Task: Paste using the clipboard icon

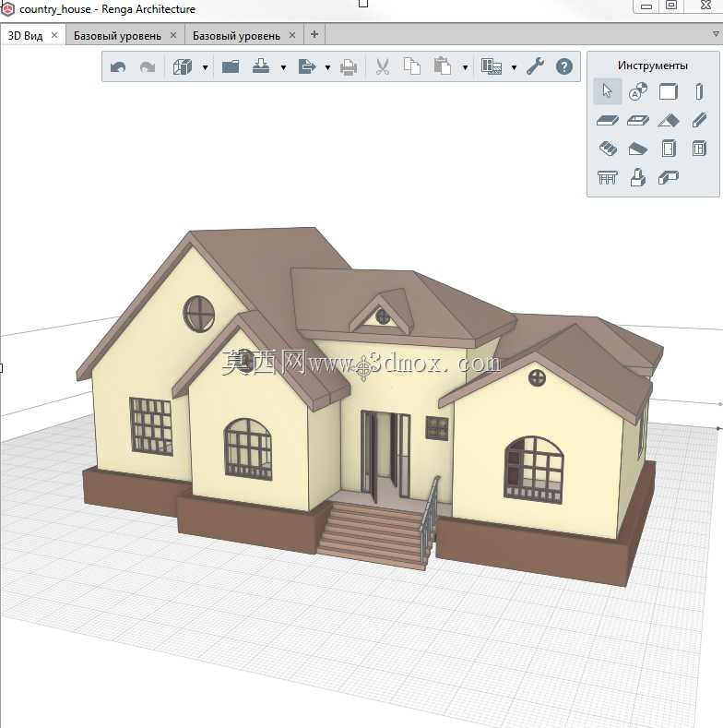Action: click(x=443, y=66)
